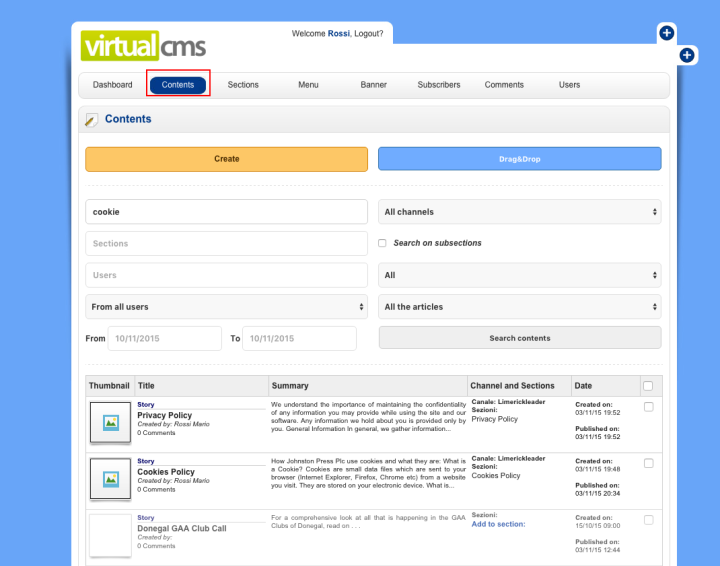Switch to the Dashboard tab
The height and width of the screenshot is (566, 720).
click(112, 85)
